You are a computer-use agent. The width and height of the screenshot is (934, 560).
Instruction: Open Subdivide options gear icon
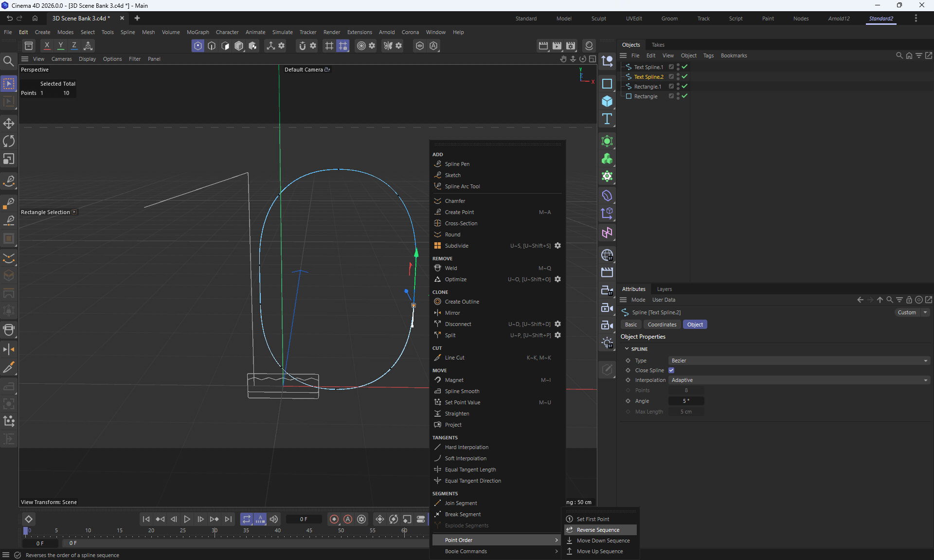(x=558, y=246)
